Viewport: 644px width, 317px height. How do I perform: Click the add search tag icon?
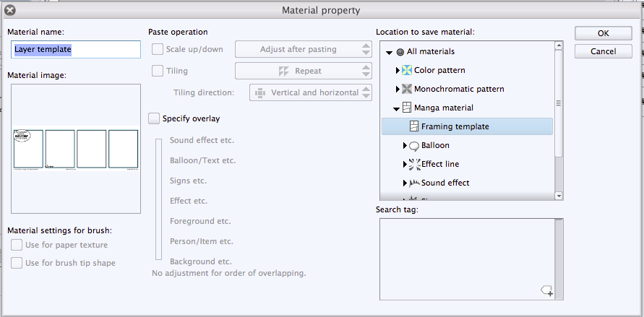[x=546, y=290]
